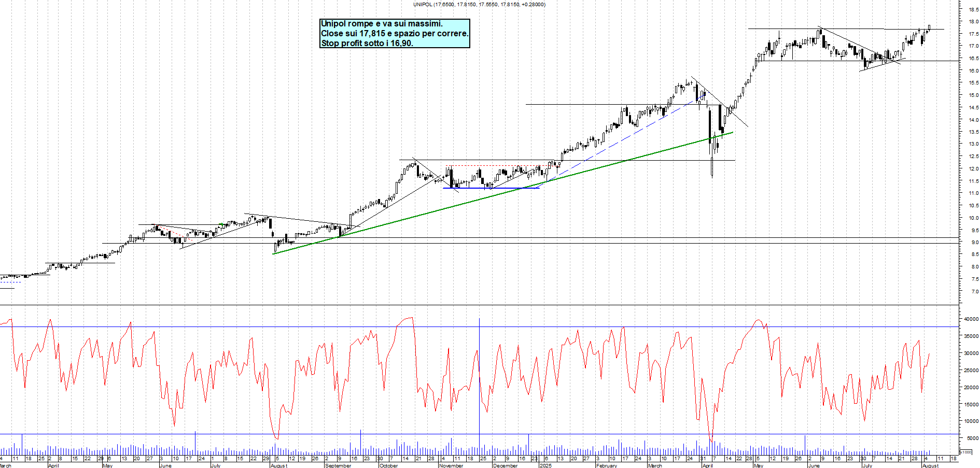Screen dimensions: 980x468
Task: Click the 9.0 price axis label
Action: (x=975, y=243)
